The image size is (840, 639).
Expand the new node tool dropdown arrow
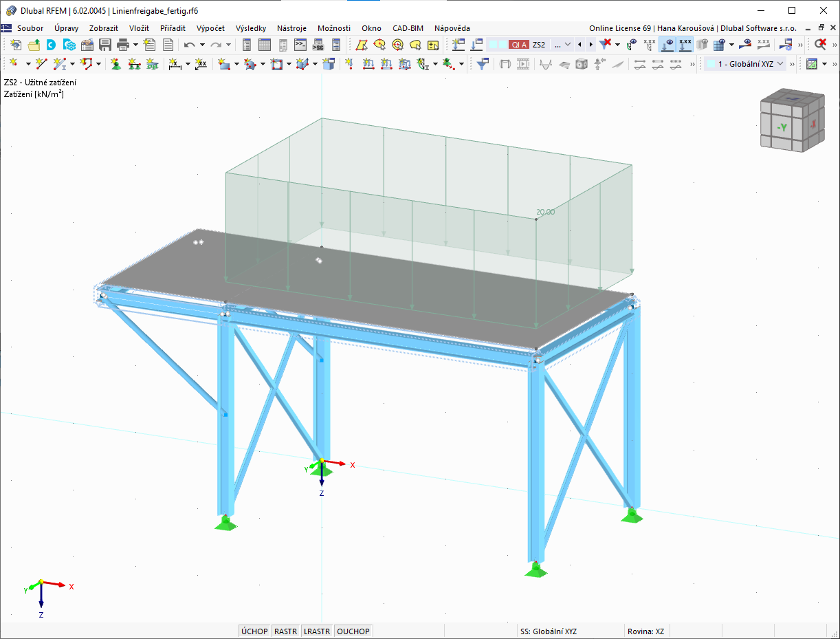28,64
